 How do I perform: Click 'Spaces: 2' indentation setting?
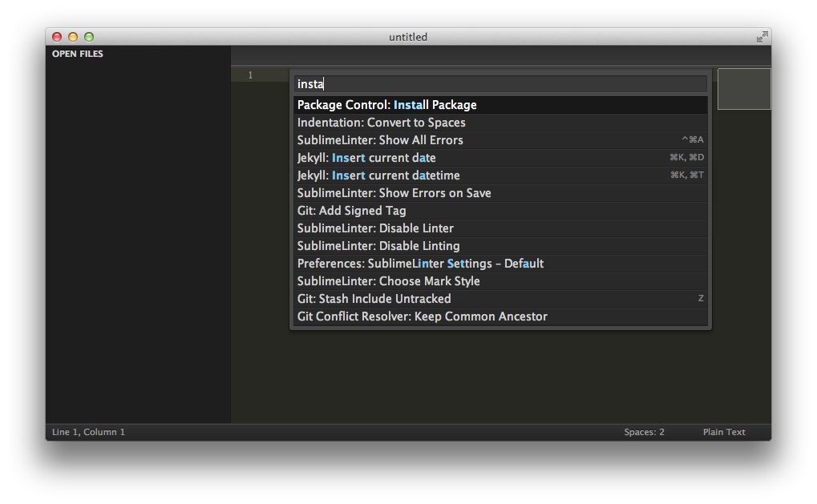coord(644,432)
